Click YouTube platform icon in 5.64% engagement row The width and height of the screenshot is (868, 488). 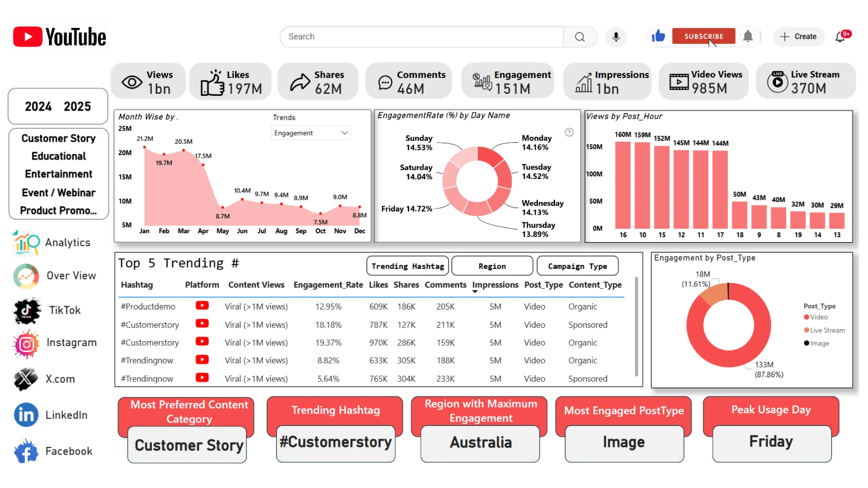coord(202,378)
